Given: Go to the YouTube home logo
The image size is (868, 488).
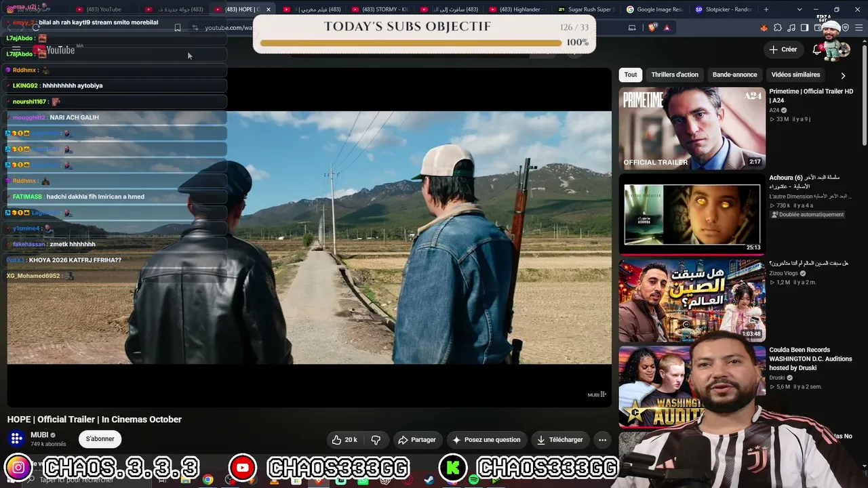Looking at the screenshot, I should [x=57, y=49].
